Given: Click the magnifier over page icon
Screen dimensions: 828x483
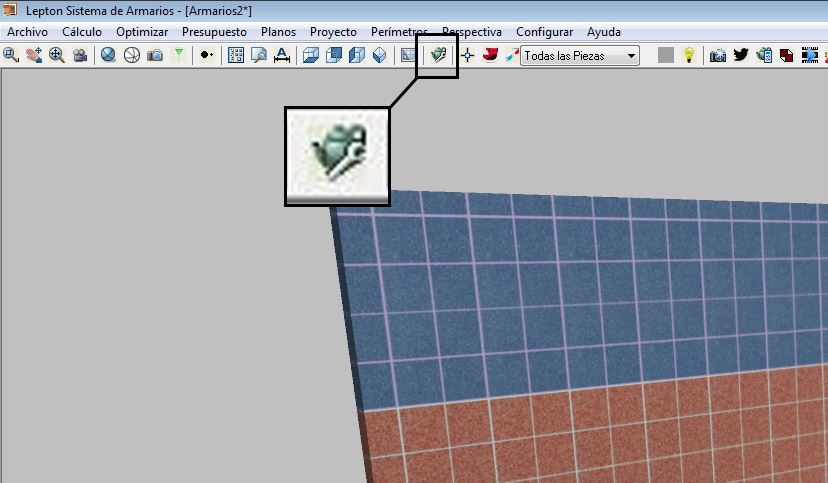Looking at the screenshot, I should coord(259,55).
